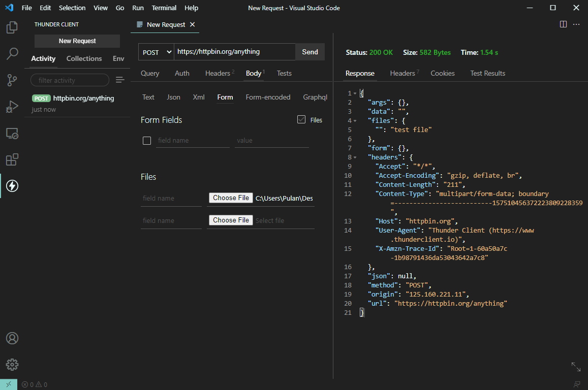Collapse the headers object in the response
Image resolution: width=588 pixels, height=390 pixels.
[x=354, y=156]
